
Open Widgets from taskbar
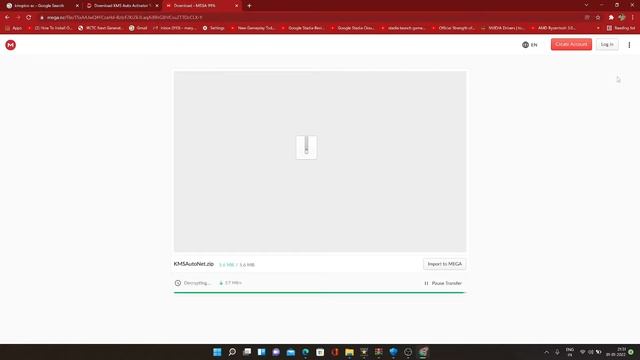(x=261, y=352)
